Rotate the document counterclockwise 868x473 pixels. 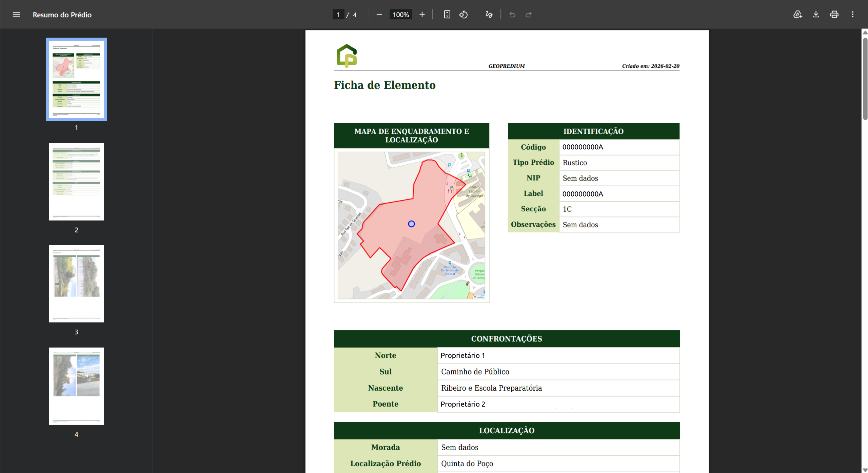463,15
